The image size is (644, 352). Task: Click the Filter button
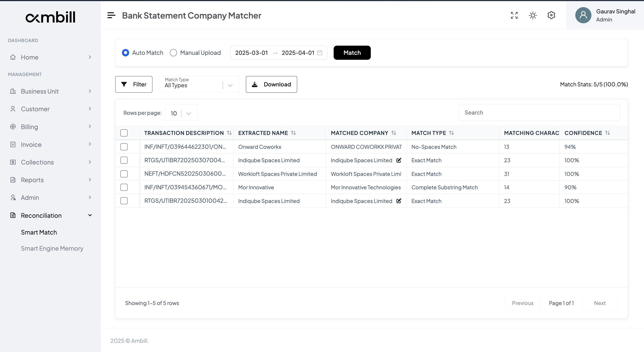click(134, 85)
